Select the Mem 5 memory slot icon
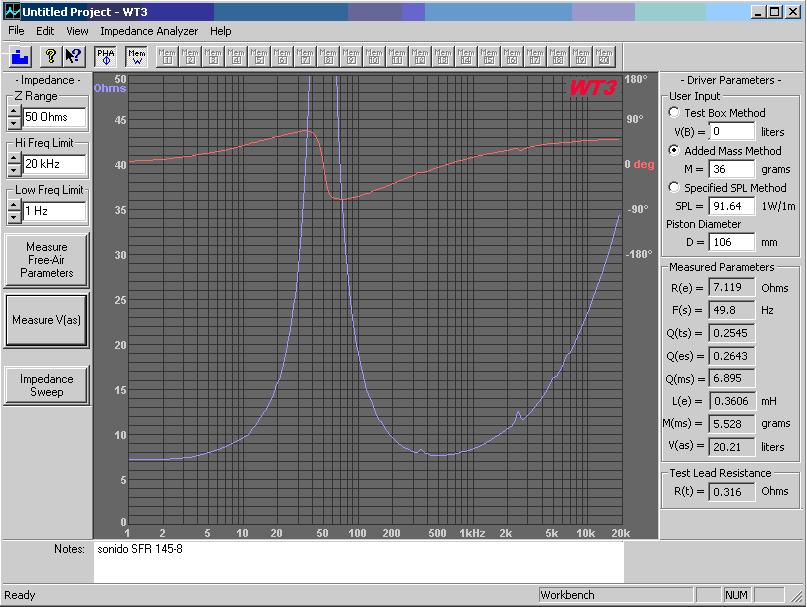 (259, 56)
